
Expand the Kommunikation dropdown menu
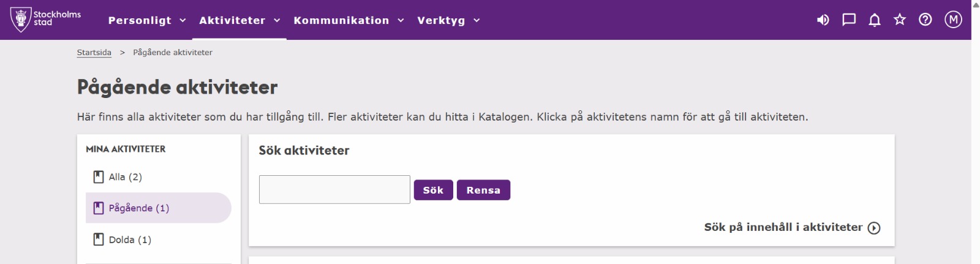(x=349, y=20)
